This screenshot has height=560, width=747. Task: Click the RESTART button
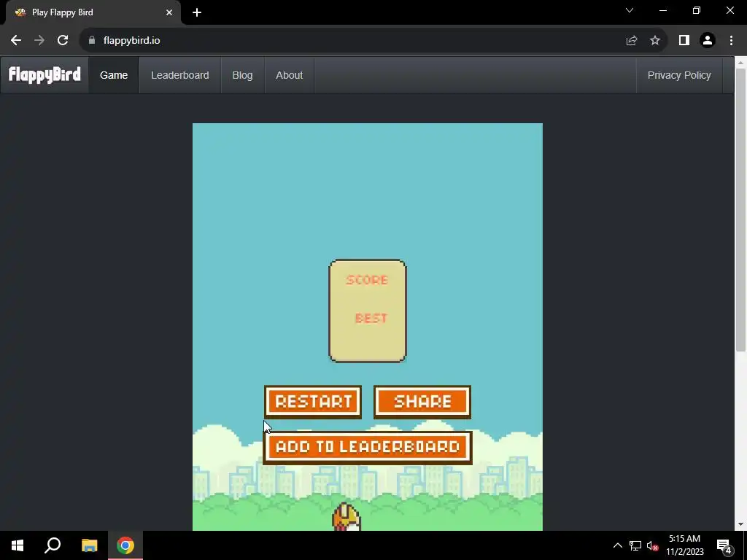click(x=313, y=402)
